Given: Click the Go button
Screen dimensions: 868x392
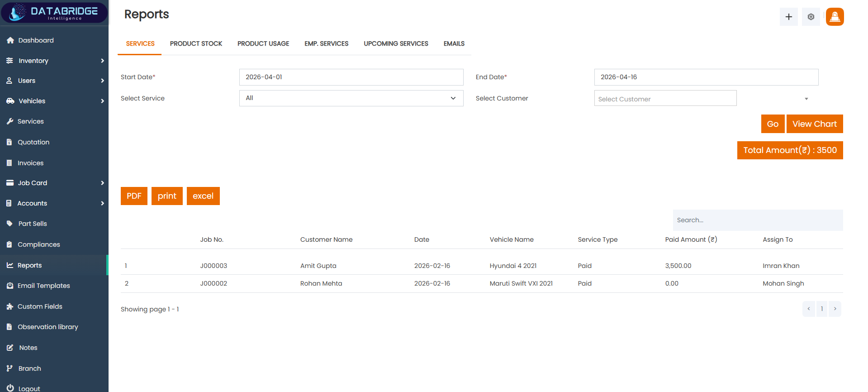Looking at the screenshot, I should (773, 124).
